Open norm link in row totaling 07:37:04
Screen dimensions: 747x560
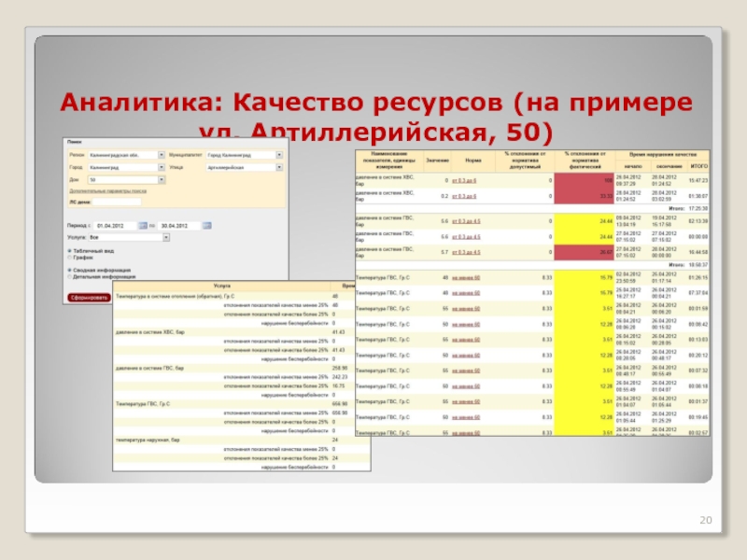click(466, 293)
